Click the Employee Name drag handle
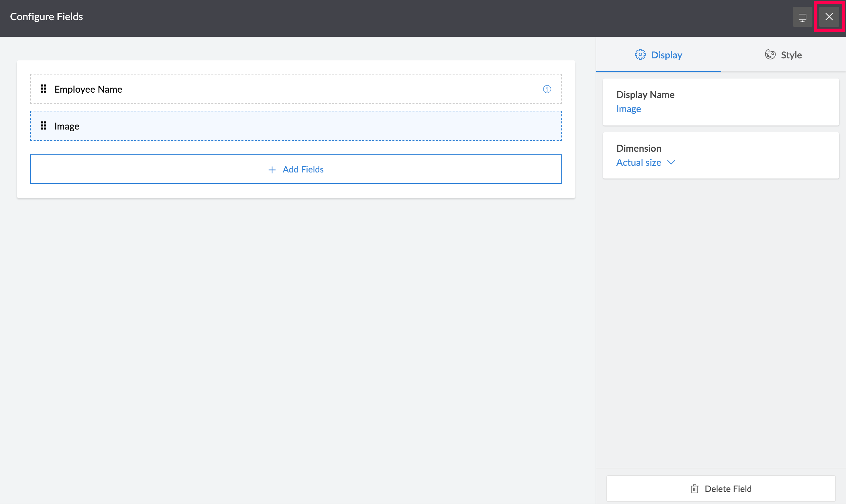 [x=44, y=89]
